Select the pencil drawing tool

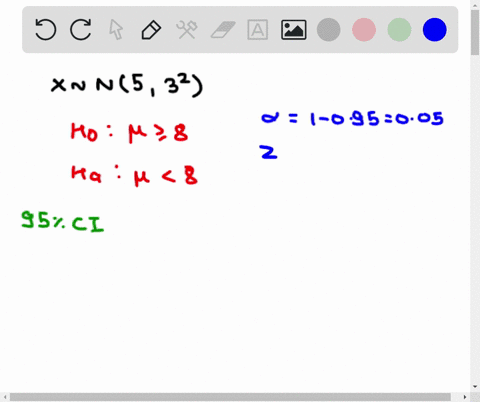pyautogui.click(x=151, y=30)
